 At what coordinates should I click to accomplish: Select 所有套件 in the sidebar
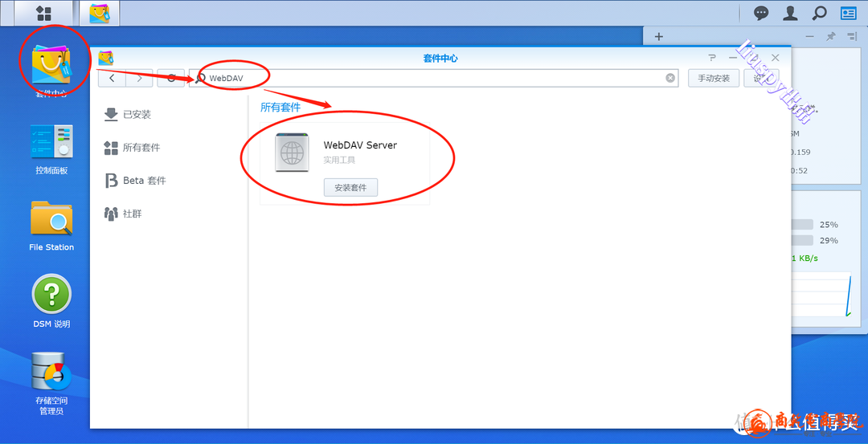point(133,148)
